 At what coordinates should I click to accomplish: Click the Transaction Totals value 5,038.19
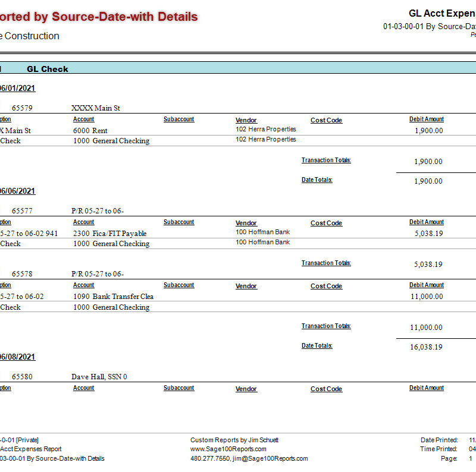428,265
